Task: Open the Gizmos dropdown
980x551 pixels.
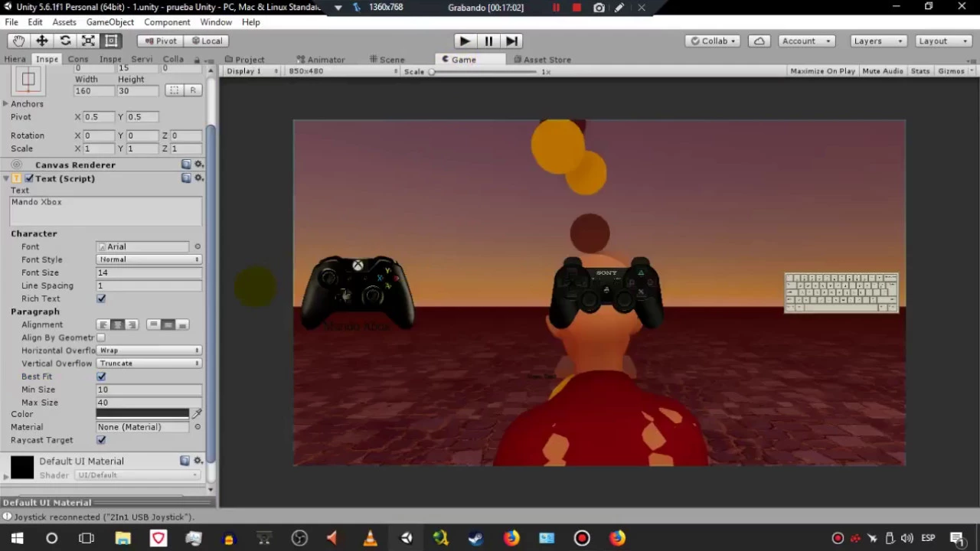Action: pyautogui.click(x=955, y=71)
